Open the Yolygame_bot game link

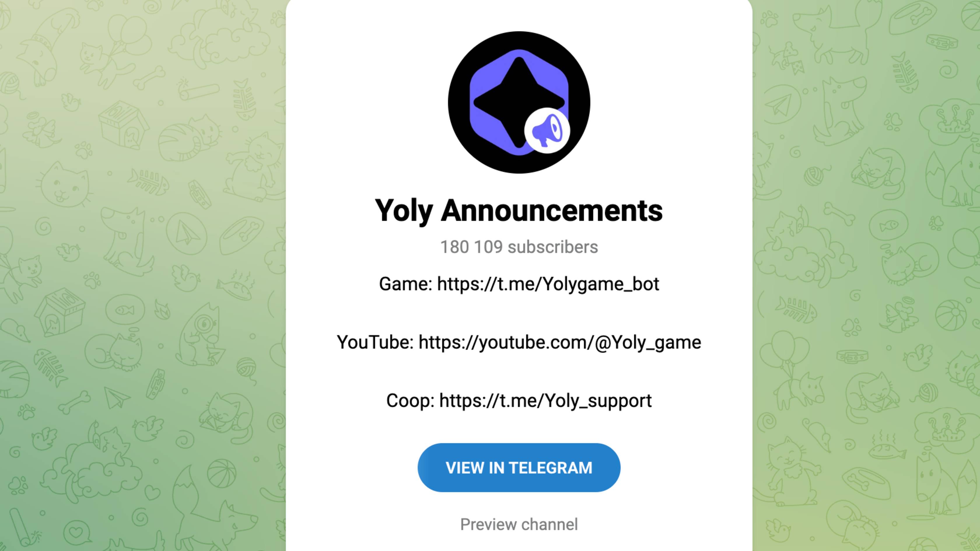pos(548,284)
